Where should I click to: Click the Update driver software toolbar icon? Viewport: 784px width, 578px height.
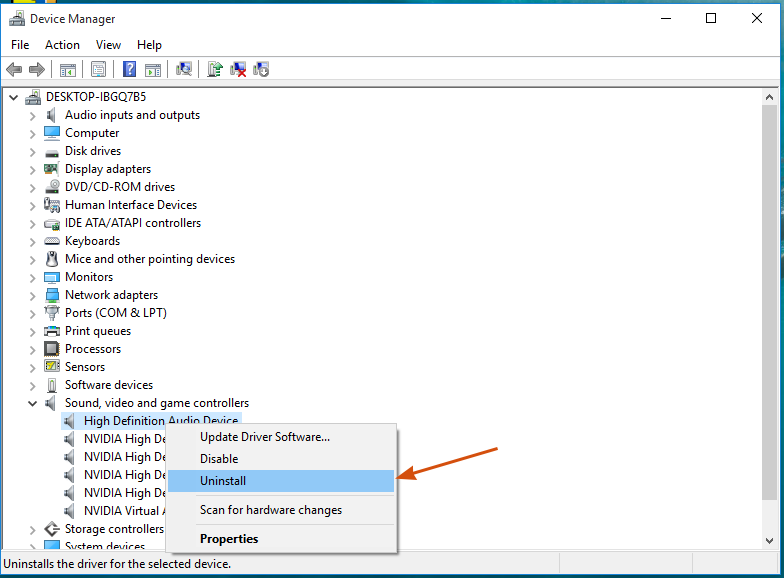215,69
